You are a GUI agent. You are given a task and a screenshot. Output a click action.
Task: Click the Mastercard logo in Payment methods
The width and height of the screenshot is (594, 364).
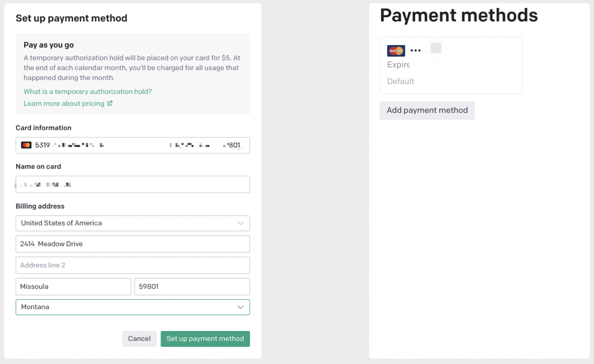click(396, 51)
